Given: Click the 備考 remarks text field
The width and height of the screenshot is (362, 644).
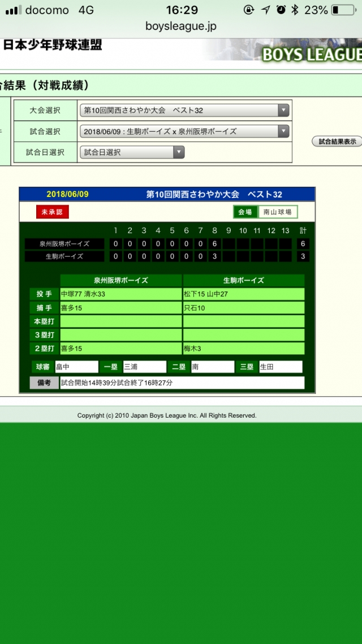Looking at the screenshot, I should [x=182, y=383].
